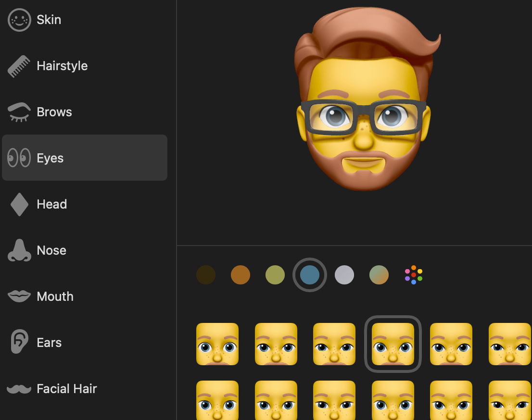
Task: Select the Head diamond icon
Action: click(19, 204)
